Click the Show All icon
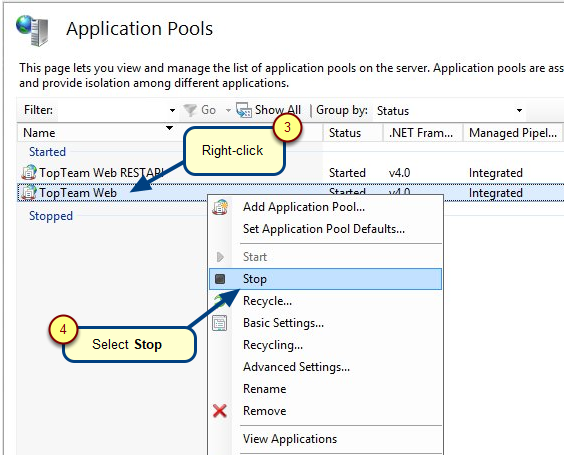Image resolution: width=568 pixels, height=455 pixels. coord(244,110)
